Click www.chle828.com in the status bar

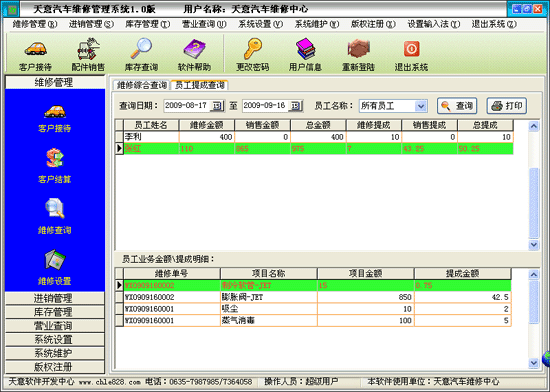point(110,382)
